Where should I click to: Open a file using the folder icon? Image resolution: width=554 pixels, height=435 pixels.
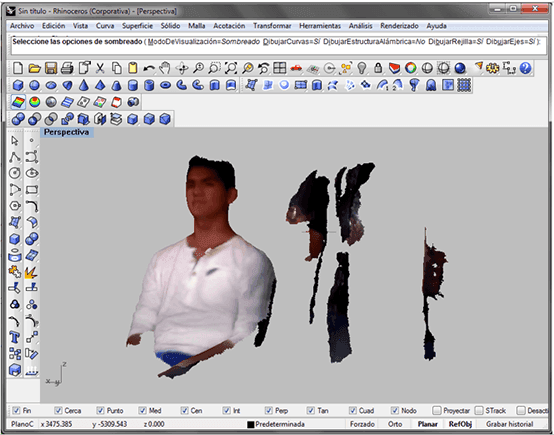34,68
